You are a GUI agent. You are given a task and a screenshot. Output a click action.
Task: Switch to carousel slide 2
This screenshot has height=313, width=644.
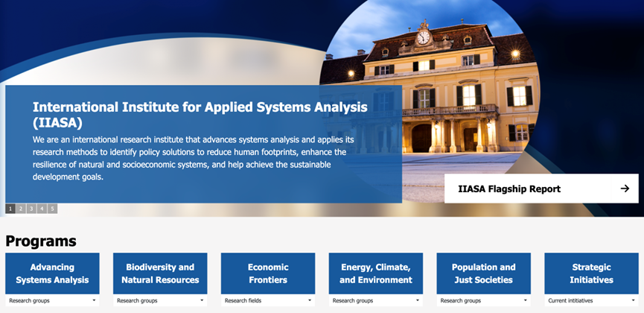click(x=21, y=209)
